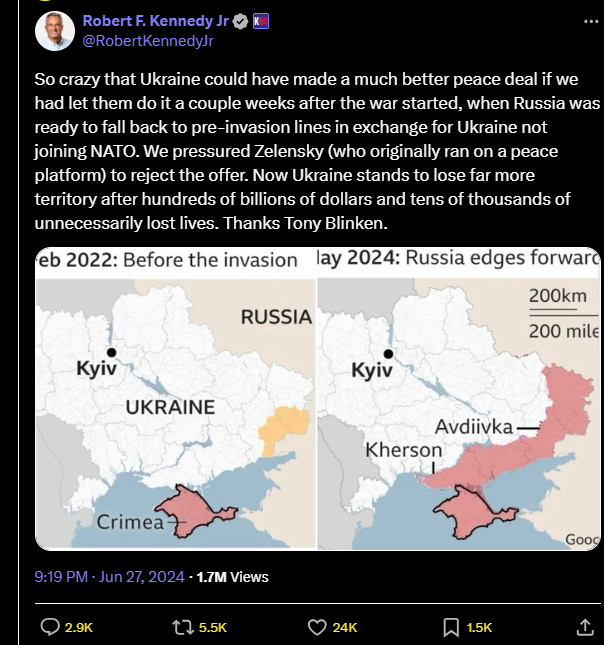604x645 pixels.
Task: Click the verified checkmark badge
Action: pos(240,21)
